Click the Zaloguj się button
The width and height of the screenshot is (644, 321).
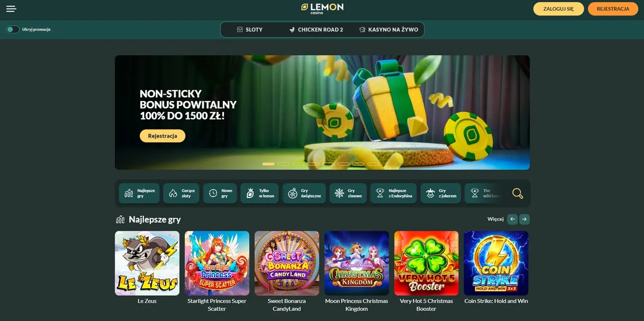pos(558,9)
